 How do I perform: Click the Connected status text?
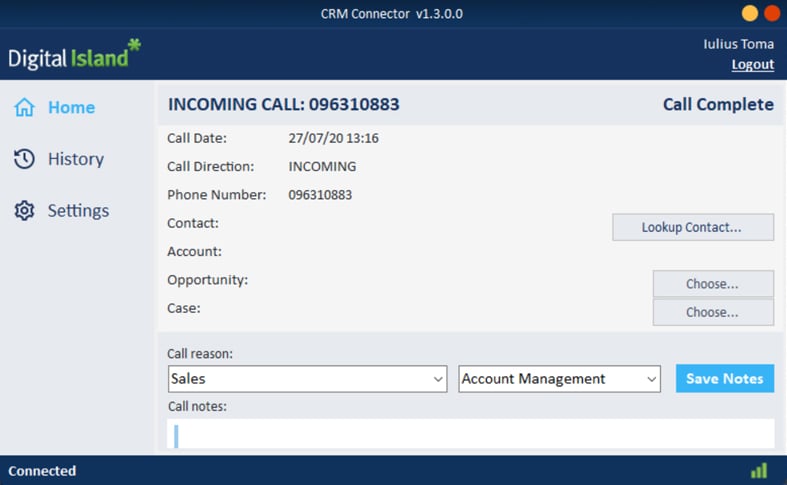tap(42, 471)
